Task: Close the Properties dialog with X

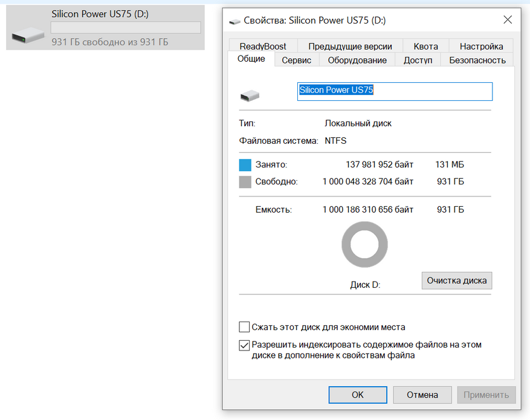Action: 508,20
